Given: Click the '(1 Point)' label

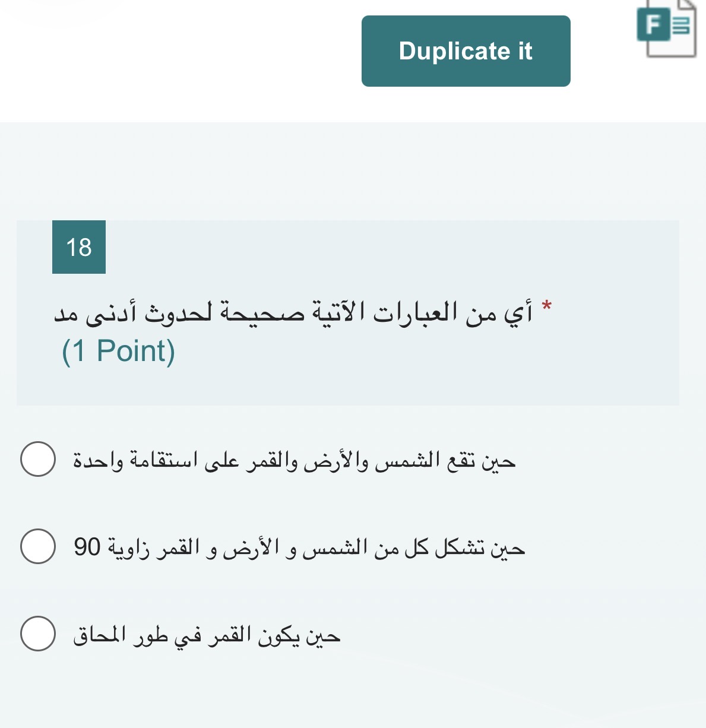Looking at the screenshot, I should click(x=119, y=351).
